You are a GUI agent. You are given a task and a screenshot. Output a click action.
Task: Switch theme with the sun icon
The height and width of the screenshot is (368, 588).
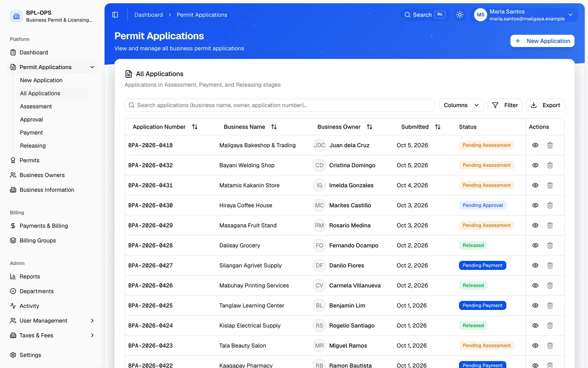(x=460, y=15)
